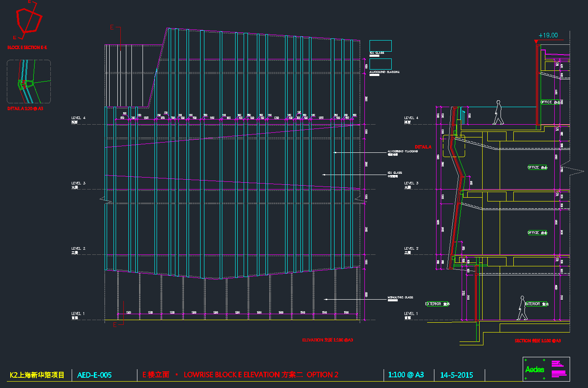Click the Aedas logo in title block
The image size is (588, 388).
tap(535, 369)
